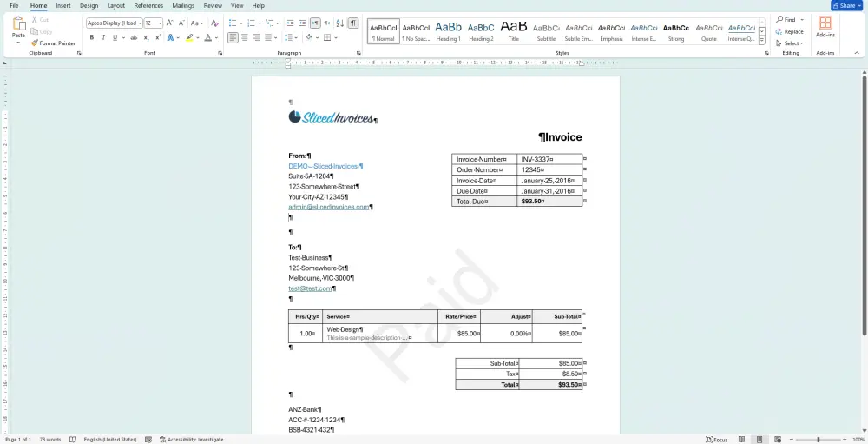
Task: Toggle Align Left paragraph button
Action: pos(233,37)
